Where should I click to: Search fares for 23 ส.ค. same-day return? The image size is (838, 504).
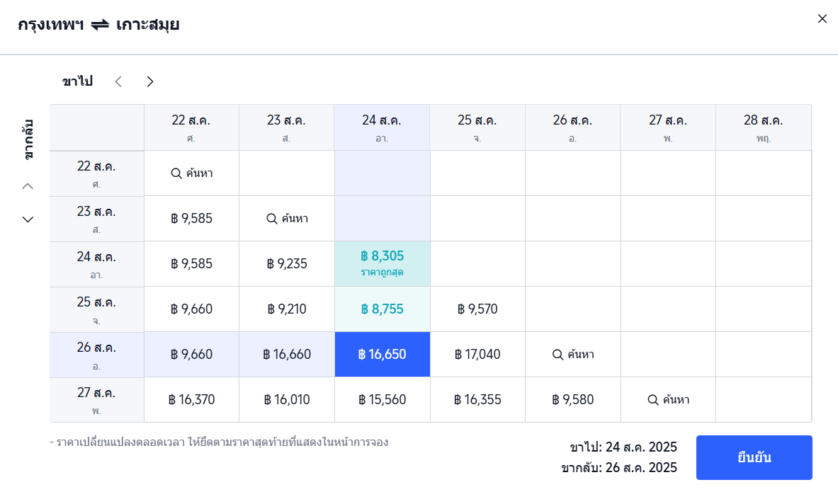[x=287, y=218]
